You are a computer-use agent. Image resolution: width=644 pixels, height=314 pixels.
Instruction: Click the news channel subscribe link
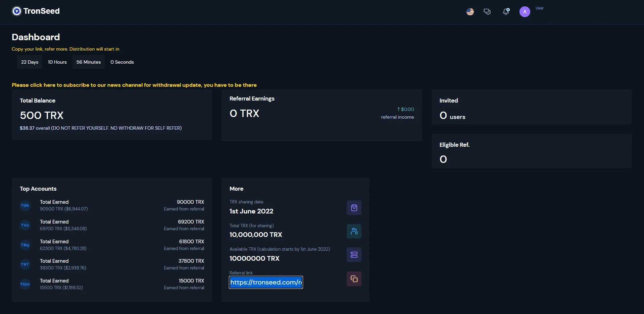point(134,85)
